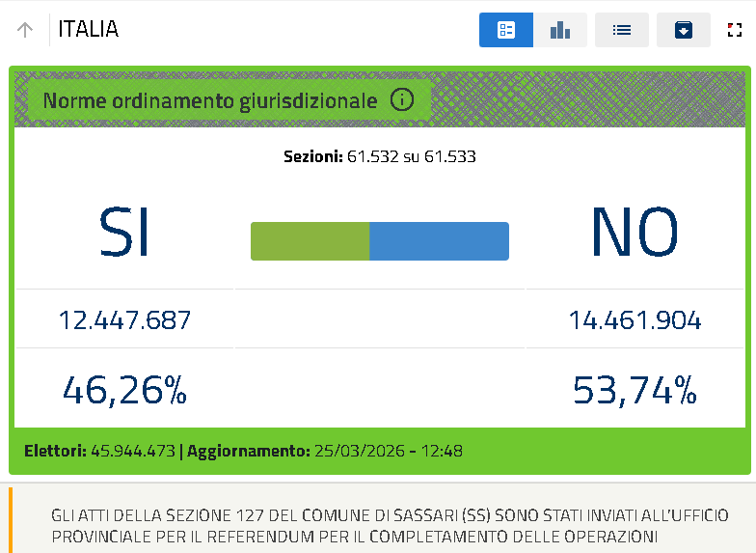Switch to the bar chart view

pos(560,30)
